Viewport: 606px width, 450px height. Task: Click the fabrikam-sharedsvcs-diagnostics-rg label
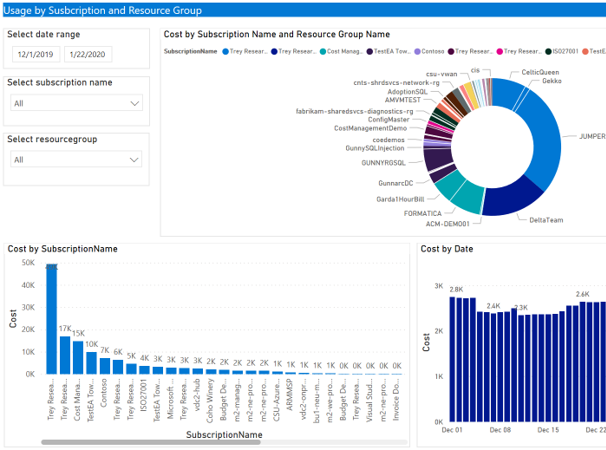(x=354, y=111)
